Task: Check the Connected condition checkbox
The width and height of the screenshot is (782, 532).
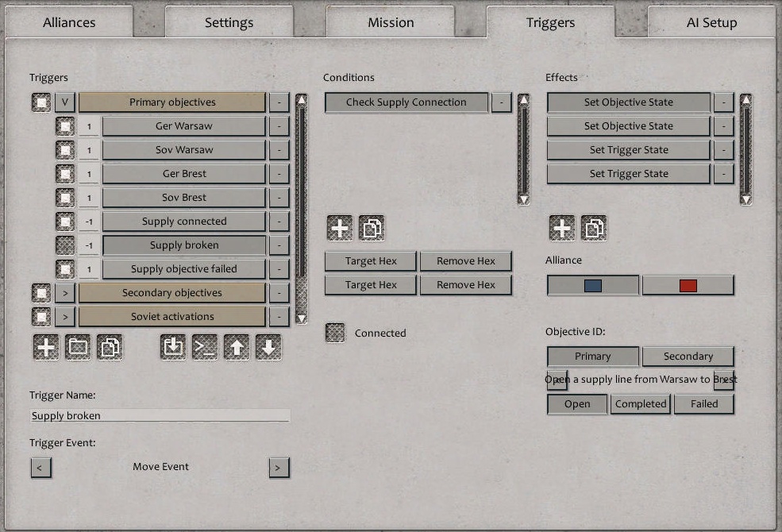Action: [x=335, y=333]
